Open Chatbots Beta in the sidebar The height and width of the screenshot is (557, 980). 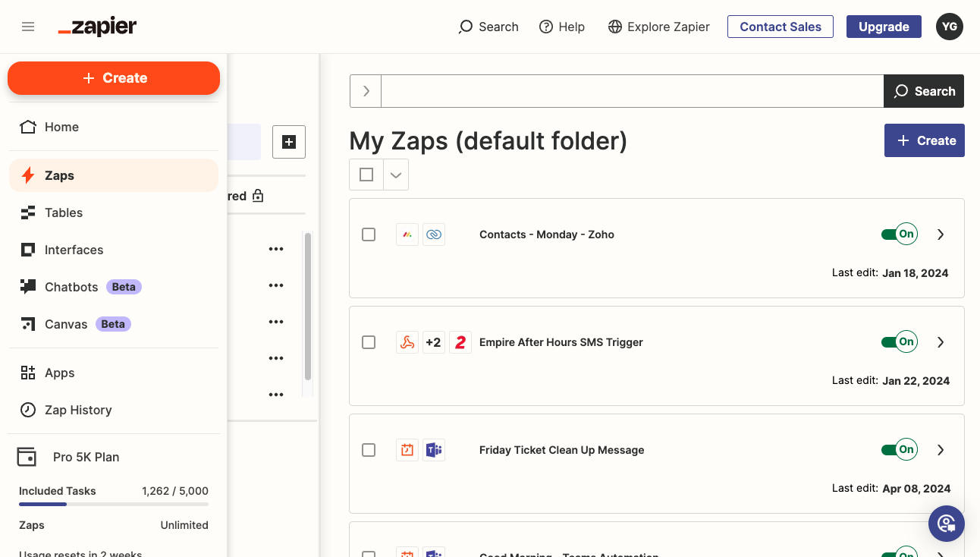tap(114, 287)
